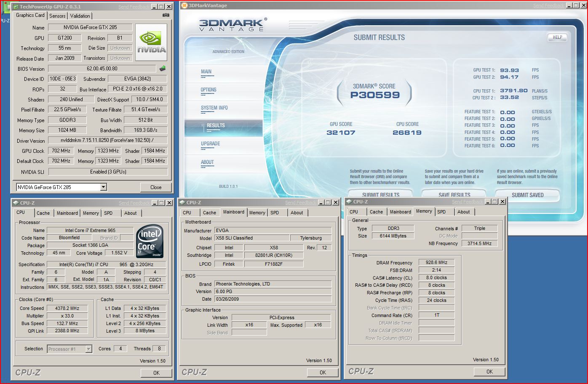The image size is (588, 384).
Task: Click the SAVE RESULTS button
Action: click(x=454, y=195)
